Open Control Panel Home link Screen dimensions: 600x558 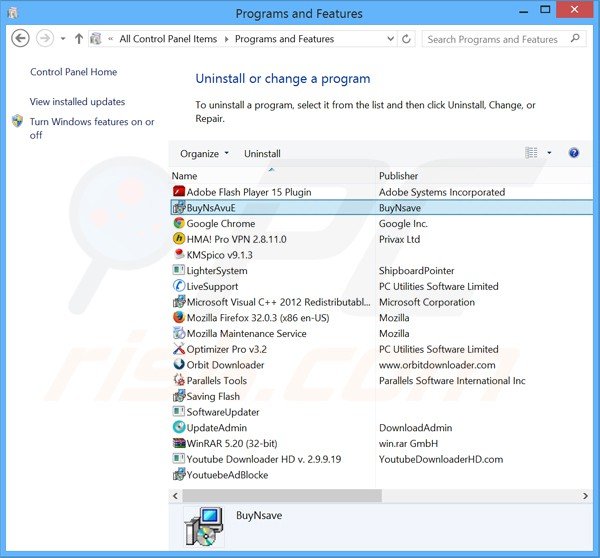click(x=73, y=72)
